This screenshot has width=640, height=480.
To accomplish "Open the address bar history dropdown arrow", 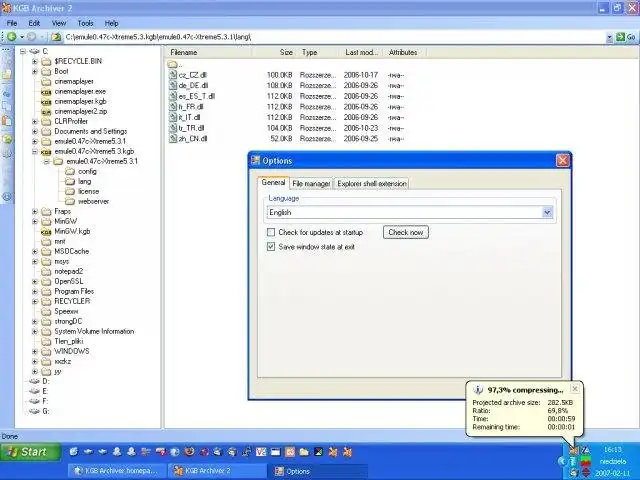I will click(609, 38).
